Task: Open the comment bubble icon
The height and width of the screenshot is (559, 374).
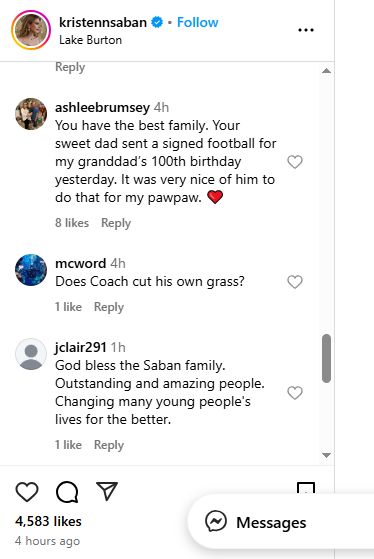Action: point(67,492)
